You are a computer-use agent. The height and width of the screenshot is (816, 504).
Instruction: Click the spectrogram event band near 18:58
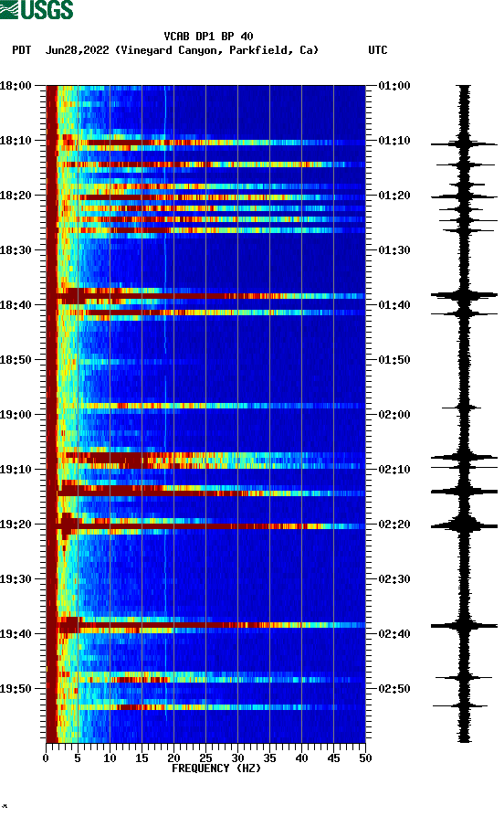coord(205,406)
